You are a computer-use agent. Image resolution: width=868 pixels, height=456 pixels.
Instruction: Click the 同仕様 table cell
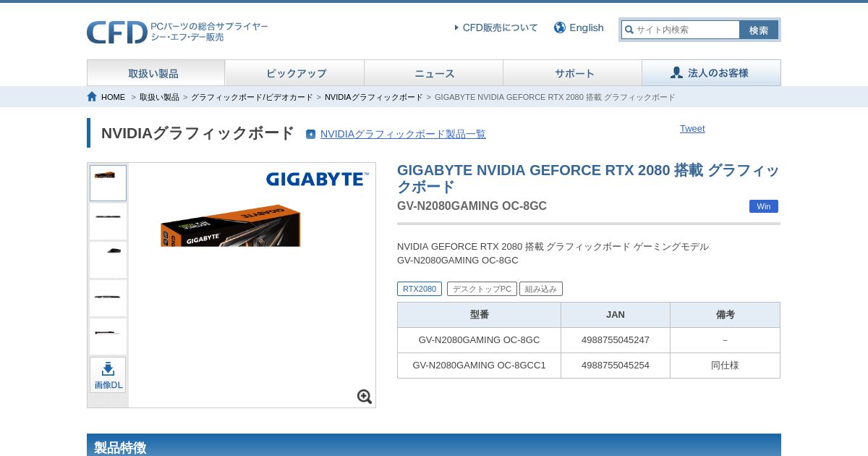726,366
